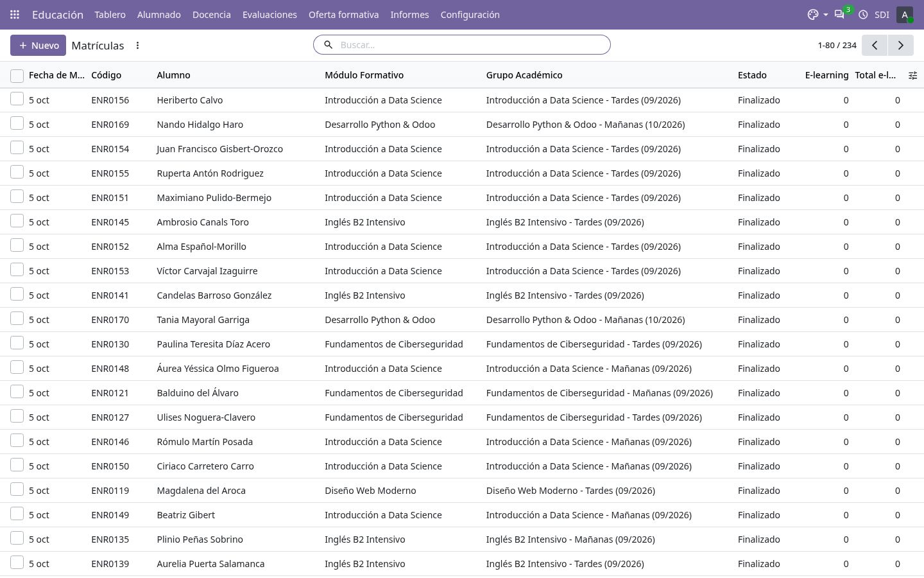Sort by Fecha de M... column header
The image size is (924, 578).
(x=56, y=75)
